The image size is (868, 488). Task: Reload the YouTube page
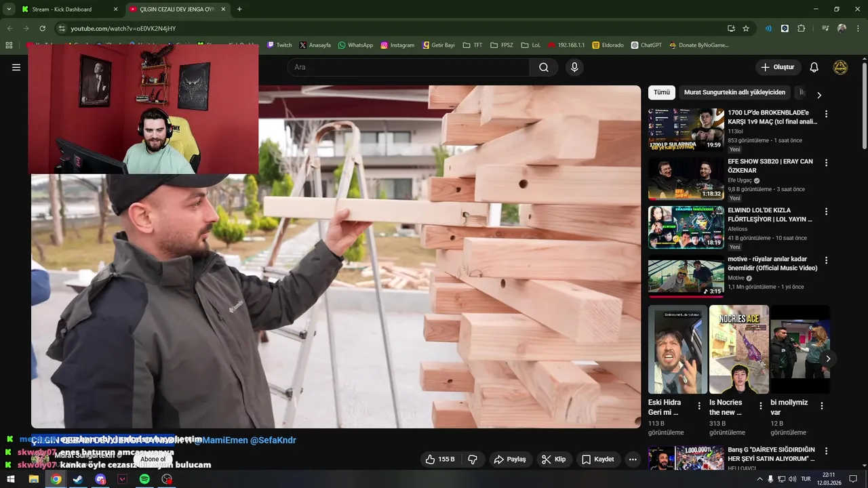tap(42, 28)
